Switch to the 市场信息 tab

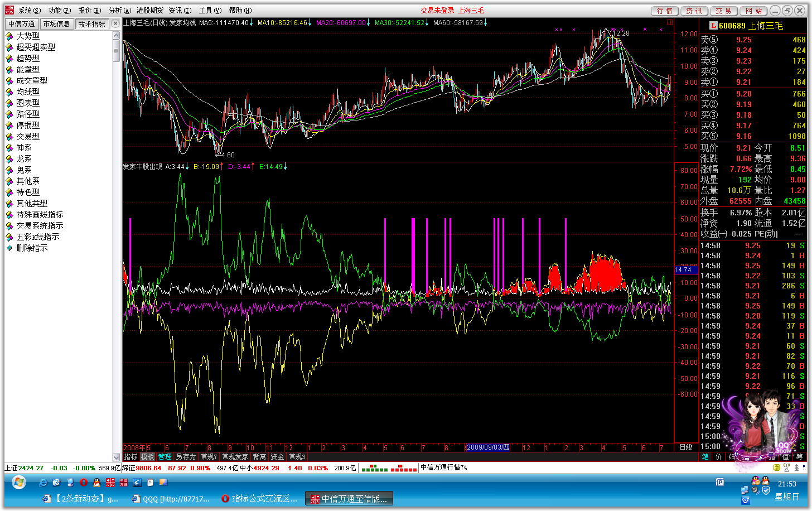tap(56, 24)
